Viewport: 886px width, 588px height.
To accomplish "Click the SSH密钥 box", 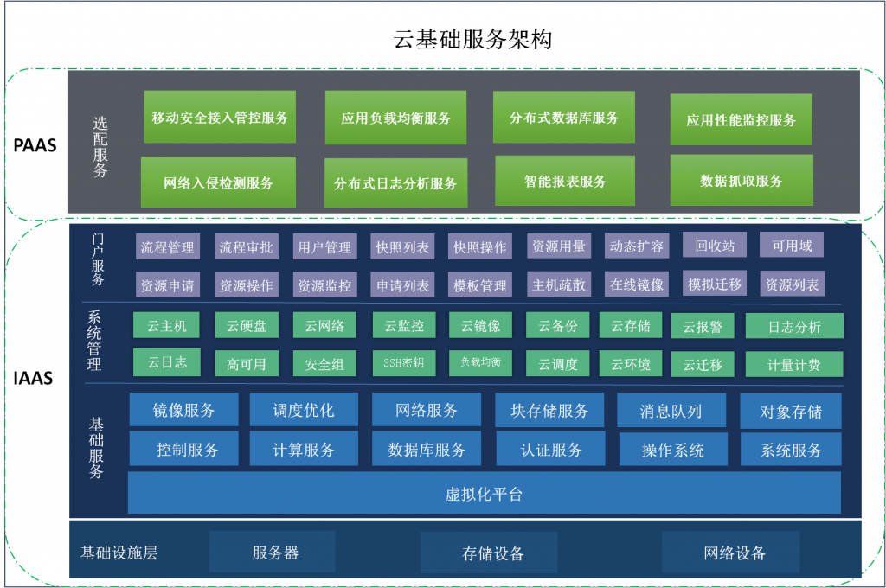I will click(x=402, y=362).
